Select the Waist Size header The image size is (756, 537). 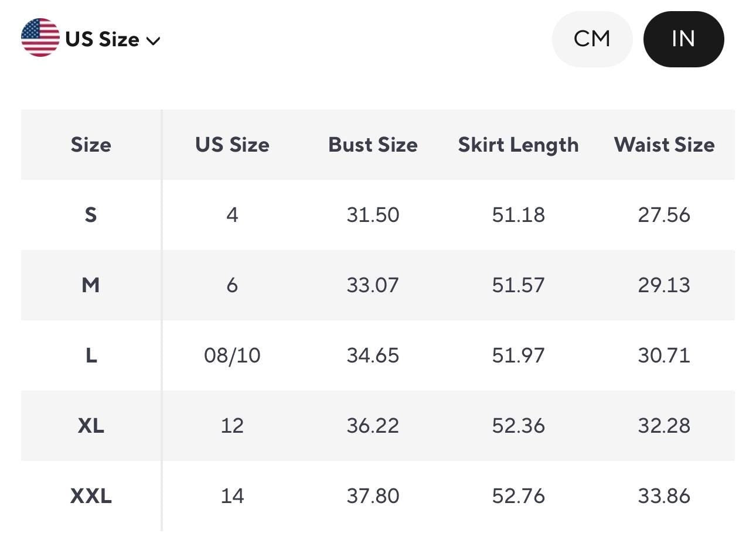[x=664, y=145]
